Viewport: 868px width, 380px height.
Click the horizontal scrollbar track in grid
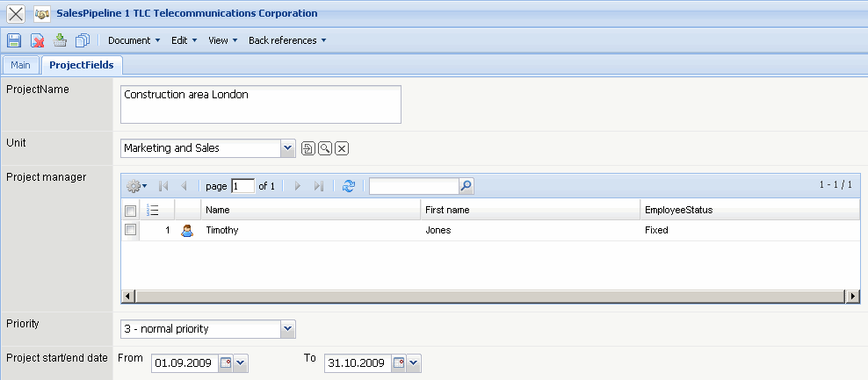(490, 297)
